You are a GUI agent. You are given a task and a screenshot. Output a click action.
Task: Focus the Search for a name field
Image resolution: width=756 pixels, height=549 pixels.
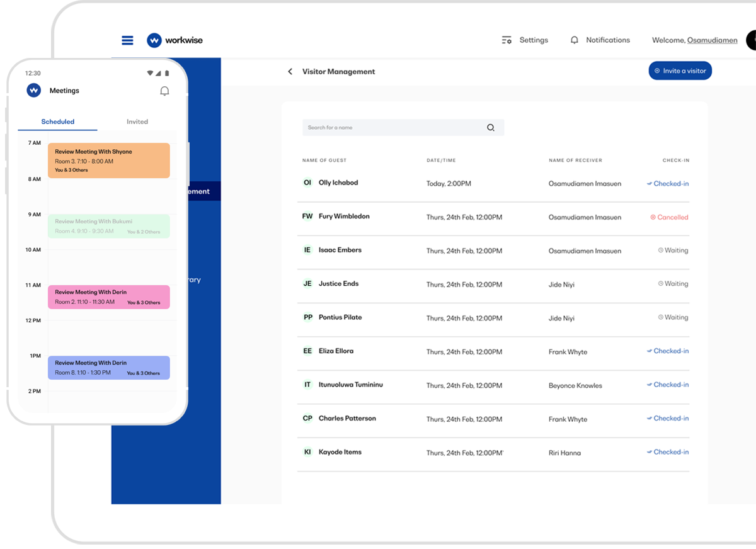403,128
